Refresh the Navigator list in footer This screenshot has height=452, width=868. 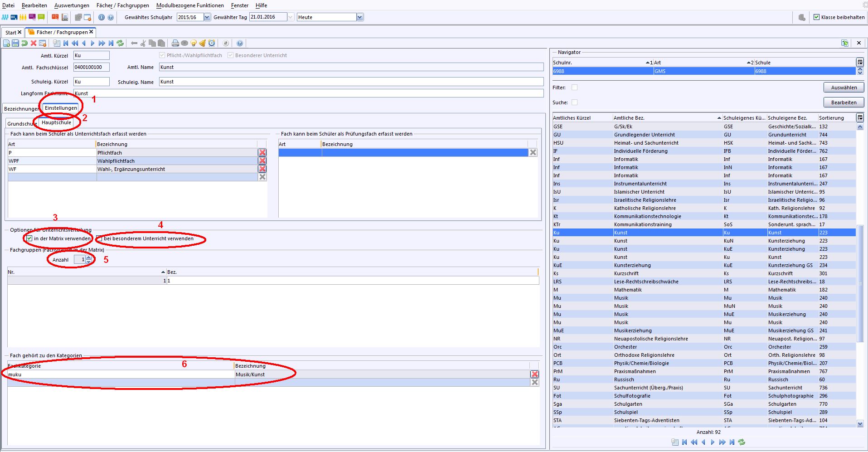742,442
